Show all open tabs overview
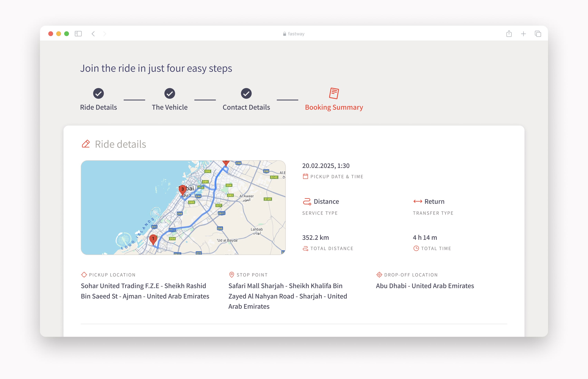The image size is (588, 379). [538, 34]
